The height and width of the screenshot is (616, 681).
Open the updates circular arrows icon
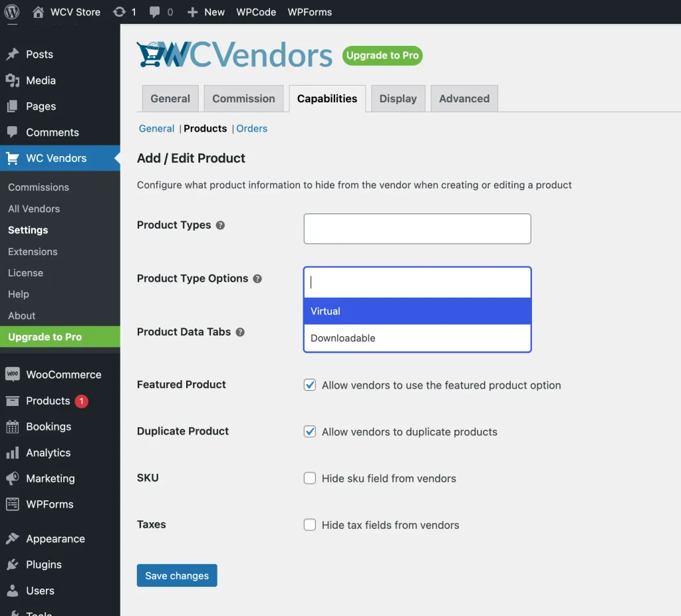(119, 12)
